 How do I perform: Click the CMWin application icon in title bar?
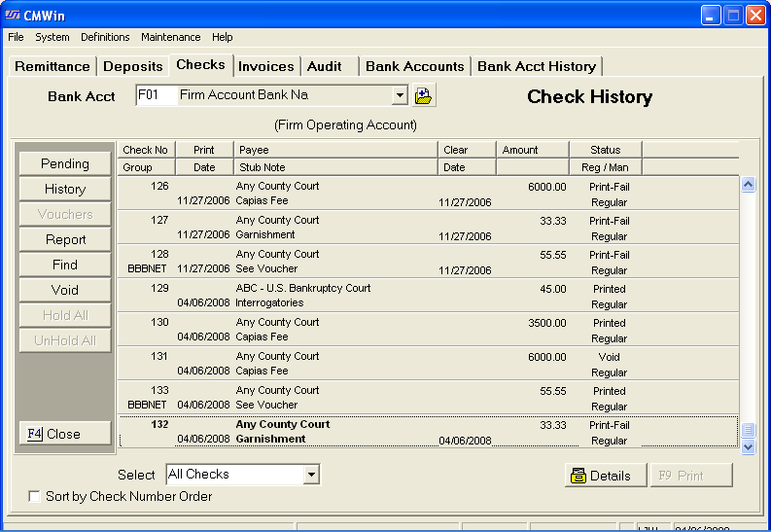click(14, 15)
